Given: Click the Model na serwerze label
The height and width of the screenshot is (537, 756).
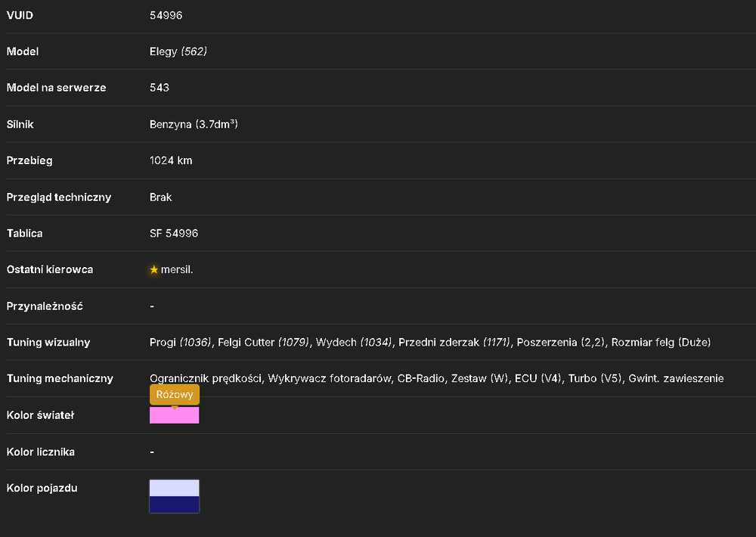Looking at the screenshot, I should [x=56, y=88].
